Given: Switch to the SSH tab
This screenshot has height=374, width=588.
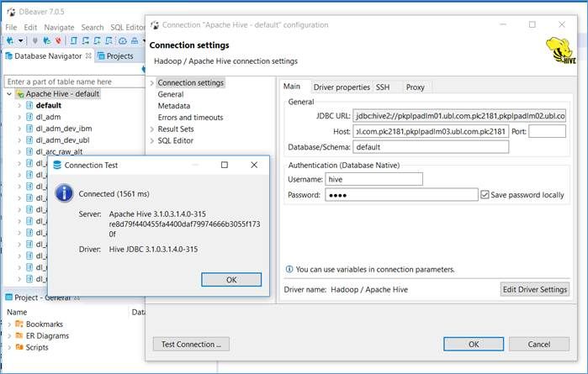Looking at the screenshot, I should [x=383, y=87].
